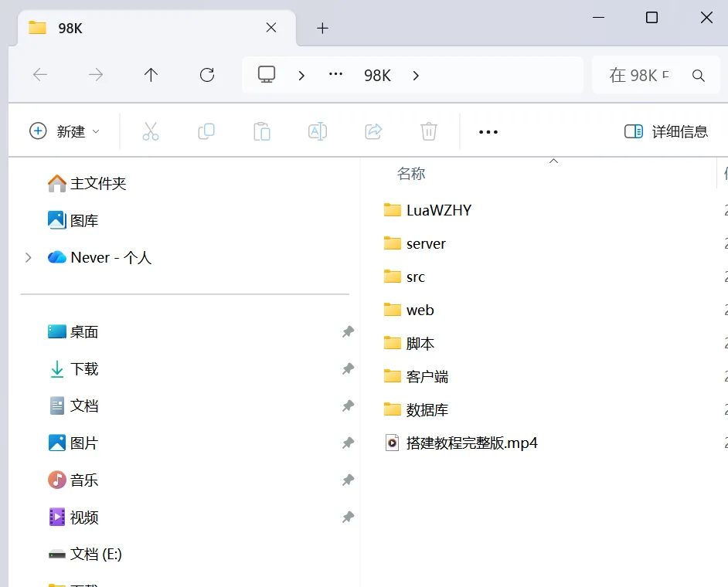Add a new Explorer tab
The width and height of the screenshot is (728, 587).
(x=322, y=29)
